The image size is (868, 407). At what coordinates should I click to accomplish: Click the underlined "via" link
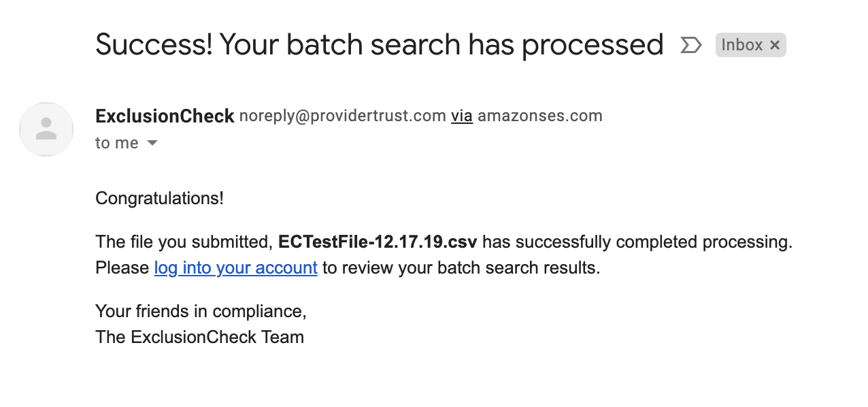pyautogui.click(x=462, y=116)
